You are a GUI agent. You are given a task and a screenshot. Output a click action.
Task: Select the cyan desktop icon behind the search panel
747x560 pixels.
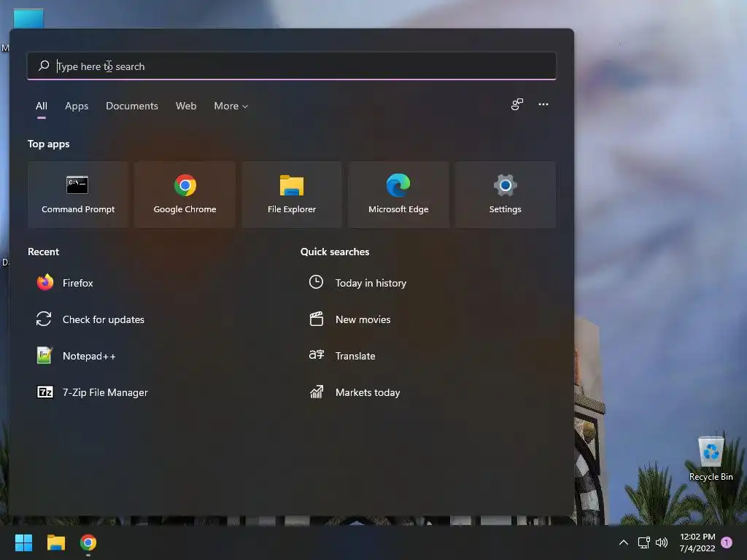tap(28, 19)
